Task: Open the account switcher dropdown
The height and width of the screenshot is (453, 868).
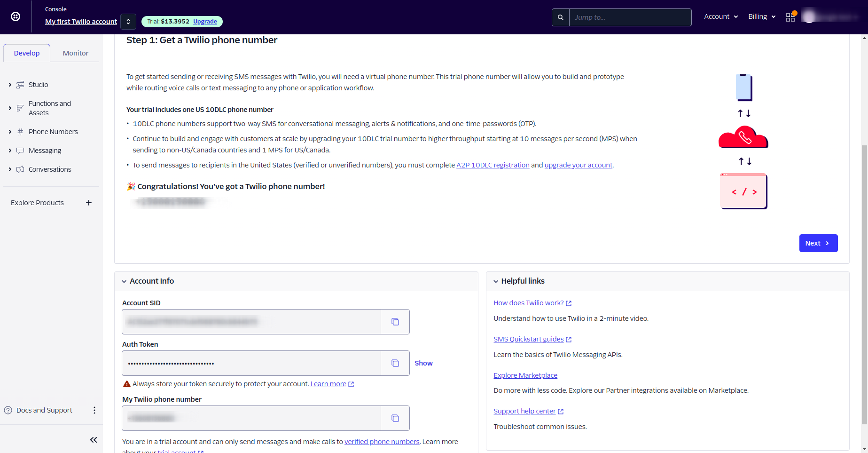Action: (x=128, y=22)
